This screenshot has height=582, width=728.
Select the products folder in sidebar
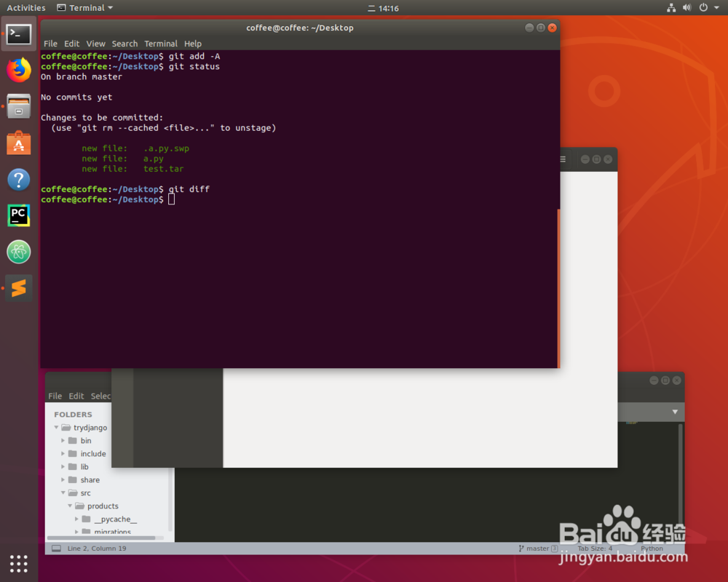pyautogui.click(x=103, y=506)
